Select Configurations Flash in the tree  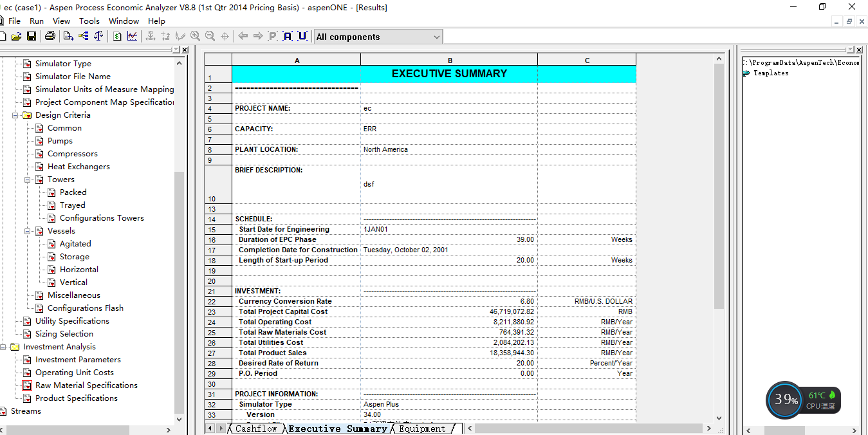(x=86, y=308)
